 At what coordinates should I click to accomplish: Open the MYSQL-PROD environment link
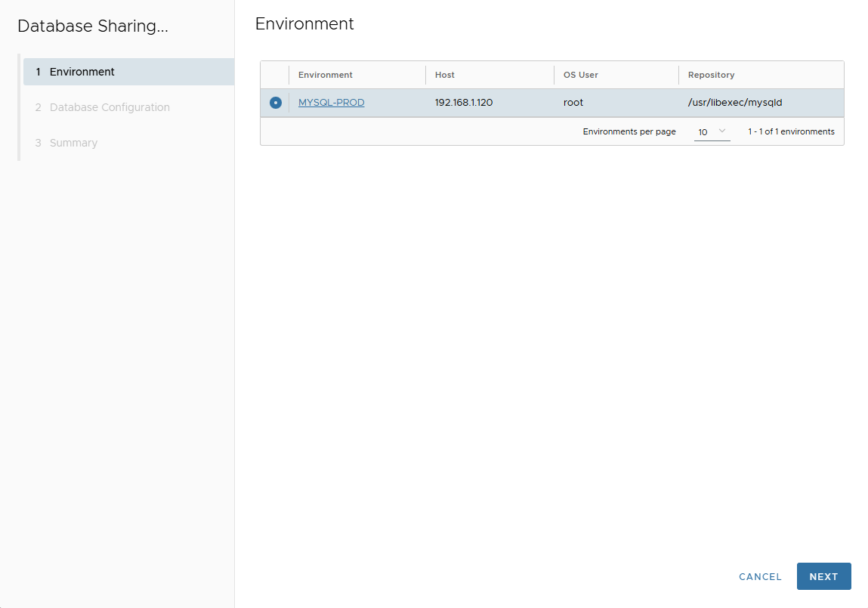(331, 102)
